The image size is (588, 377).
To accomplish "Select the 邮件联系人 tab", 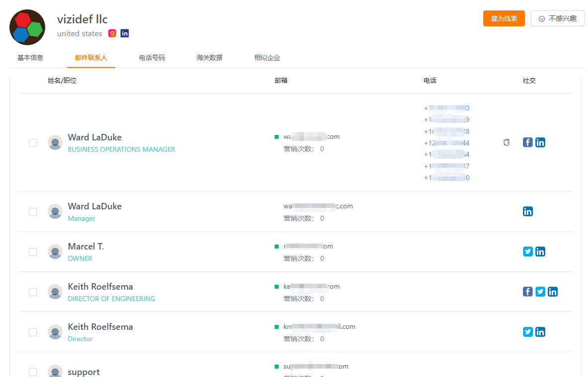I will point(91,58).
